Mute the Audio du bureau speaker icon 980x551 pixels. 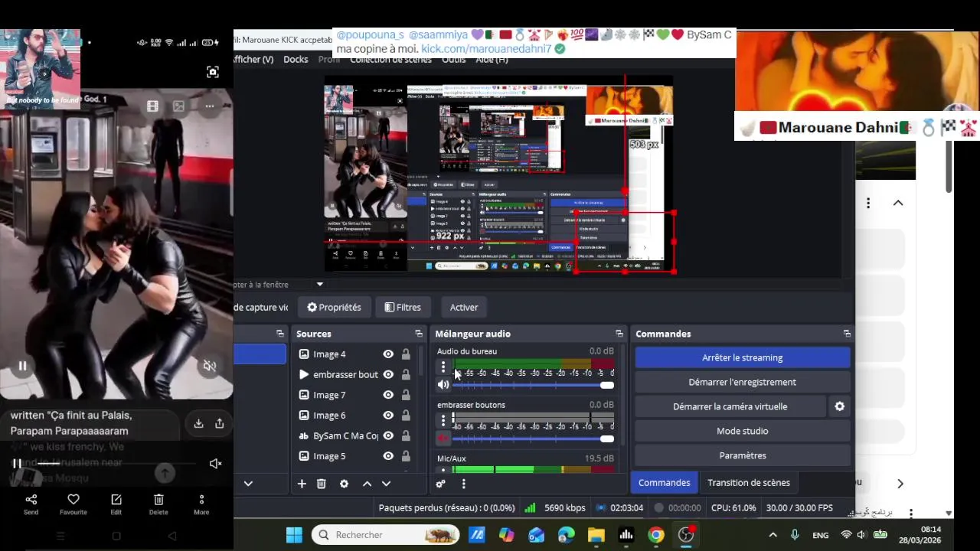(x=443, y=385)
